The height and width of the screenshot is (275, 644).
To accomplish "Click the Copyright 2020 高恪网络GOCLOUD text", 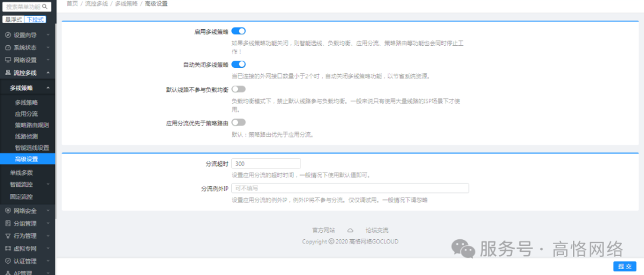I will (351, 242).
